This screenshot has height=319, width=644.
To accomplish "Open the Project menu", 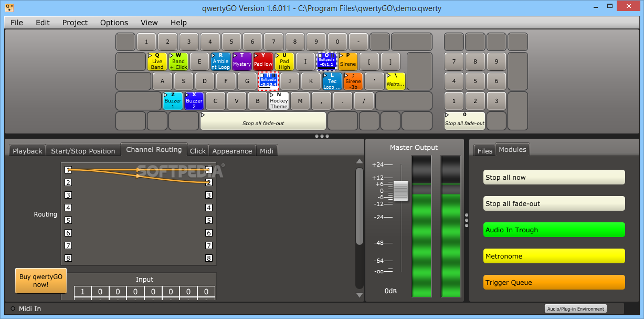I will [75, 23].
